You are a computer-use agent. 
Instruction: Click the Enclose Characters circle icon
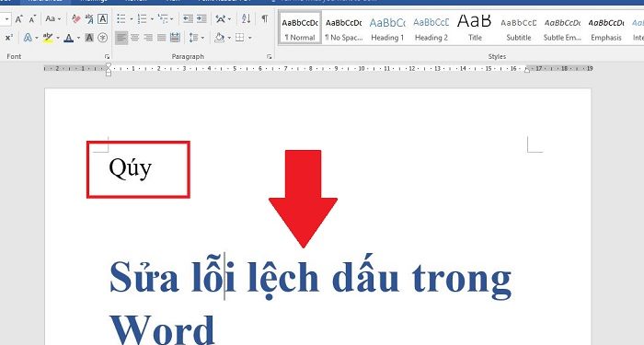point(103,39)
